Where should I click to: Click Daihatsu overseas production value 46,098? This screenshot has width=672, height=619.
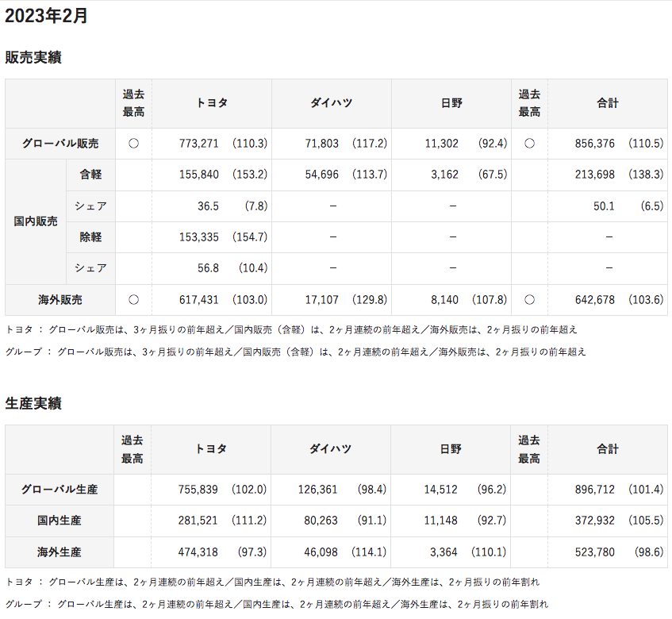pyautogui.click(x=321, y=552)
